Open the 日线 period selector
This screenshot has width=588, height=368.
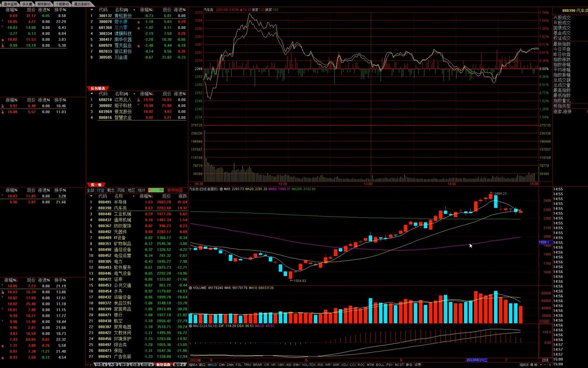pos(545,360)
